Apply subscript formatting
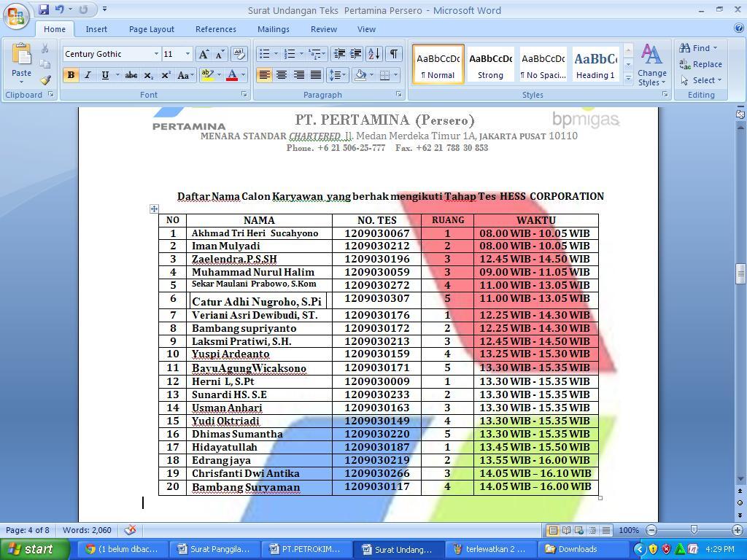 (149, 75)
